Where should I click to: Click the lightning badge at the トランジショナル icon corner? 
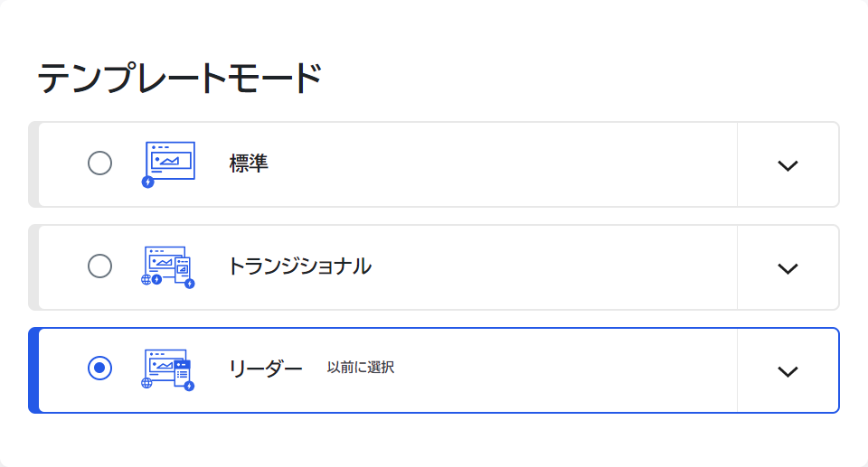click(x=189, y=284)
